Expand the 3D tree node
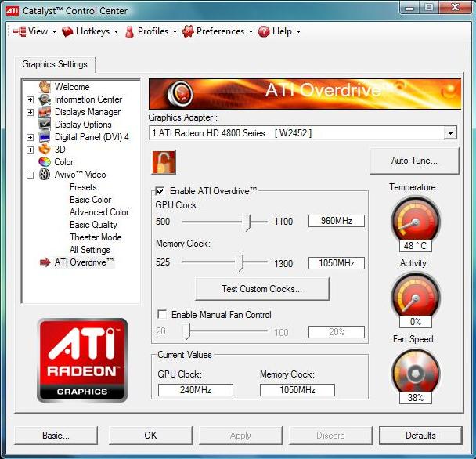Viewport: 476px width, 459px height. tap(30, 150)
